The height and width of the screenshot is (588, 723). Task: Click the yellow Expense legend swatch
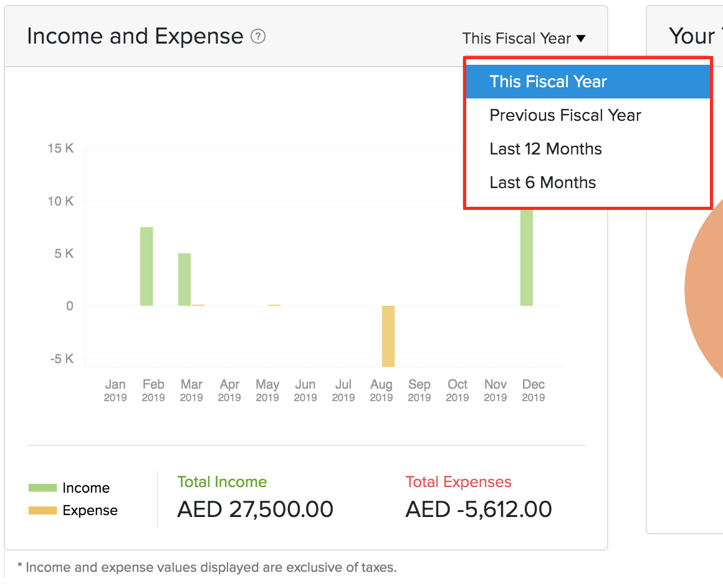[x=42, y=511]
